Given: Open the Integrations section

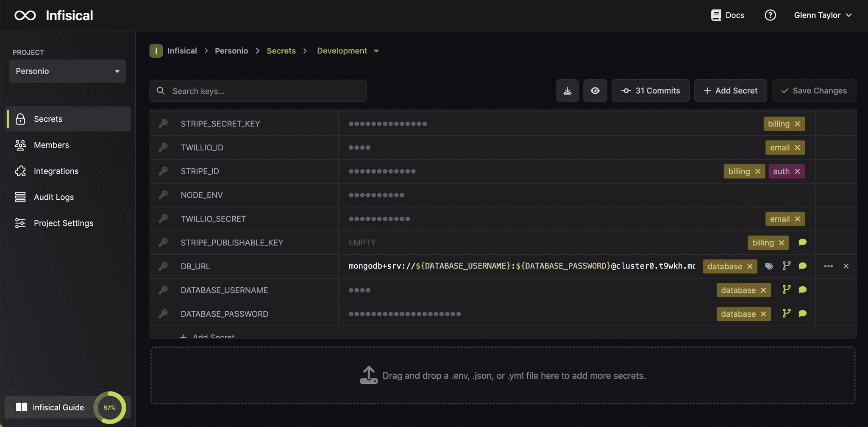Looking at the screenshot, I should click(x=56, y=171).
